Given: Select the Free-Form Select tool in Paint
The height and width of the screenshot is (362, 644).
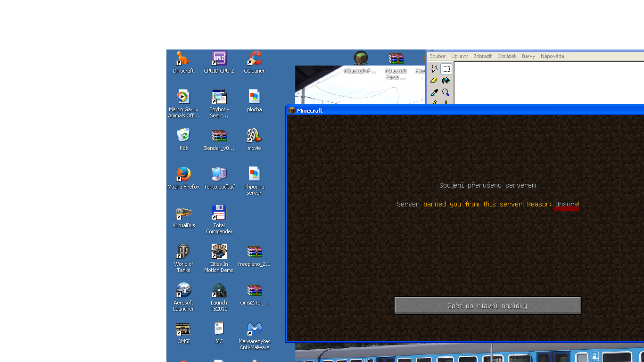Looking at the screenshot, I should click(434, 69).
